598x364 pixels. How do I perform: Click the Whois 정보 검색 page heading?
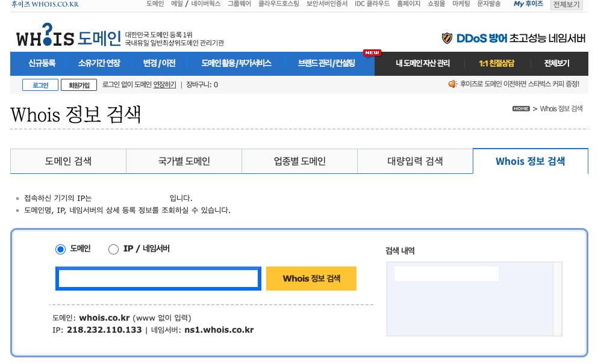[x=75, y=114]
